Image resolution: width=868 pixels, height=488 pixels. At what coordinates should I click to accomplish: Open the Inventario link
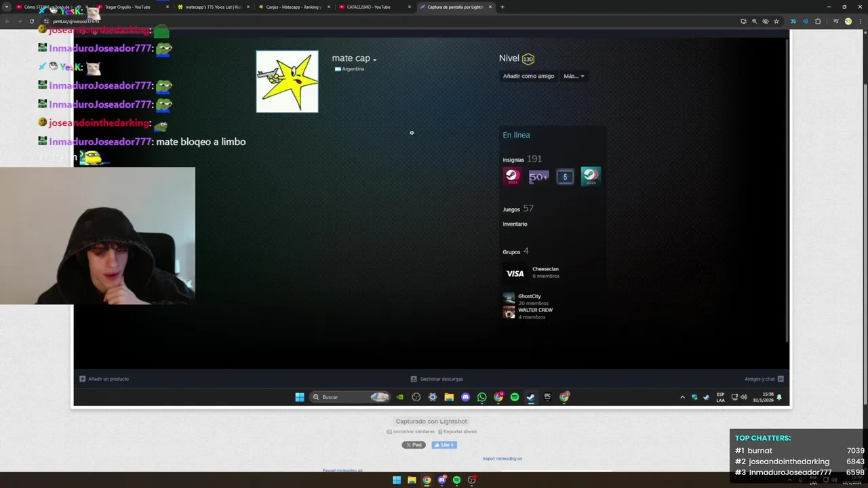click(x=515, y=224)
